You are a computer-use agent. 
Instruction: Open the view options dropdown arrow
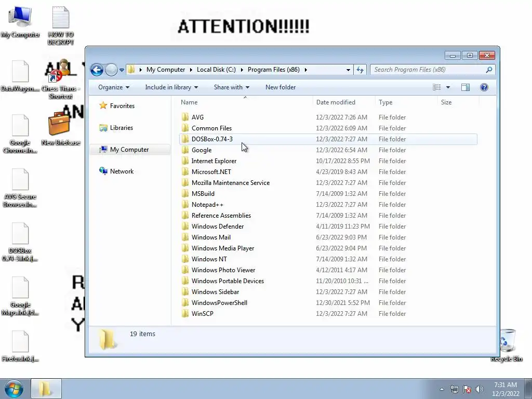coord(448,87)
